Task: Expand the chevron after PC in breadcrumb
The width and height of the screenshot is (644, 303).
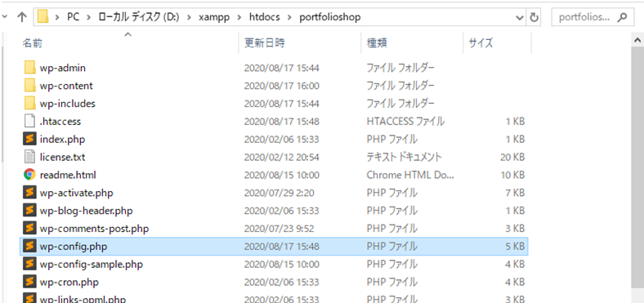Action: click(x=88, y=17)
